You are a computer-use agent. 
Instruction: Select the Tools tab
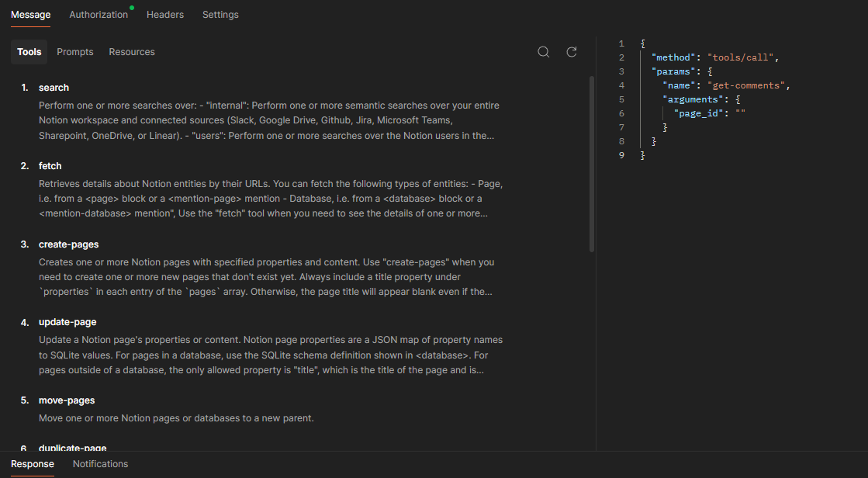29,51
